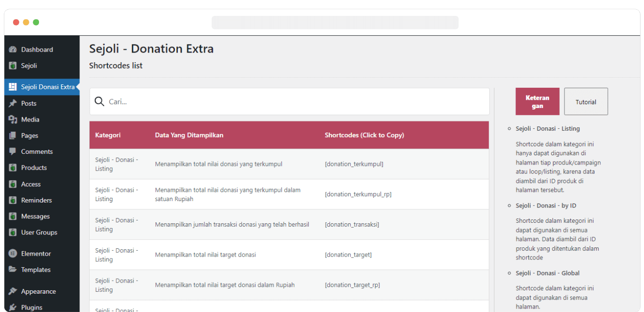The height and width of the screenshot is (312, 644).
Task: Click the Appearance brush icon
Action: point(13,291)
